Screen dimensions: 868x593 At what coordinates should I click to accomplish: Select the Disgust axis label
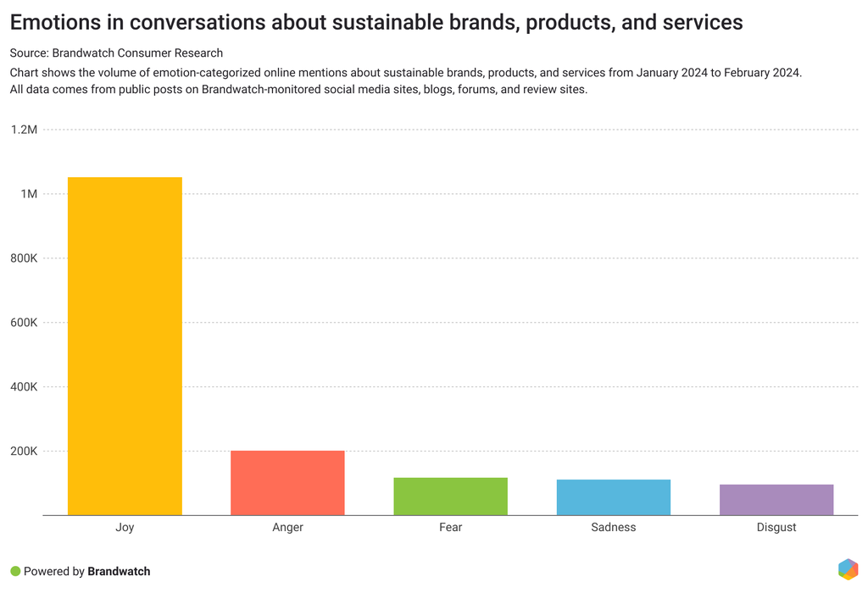click(x=776, y=527)
